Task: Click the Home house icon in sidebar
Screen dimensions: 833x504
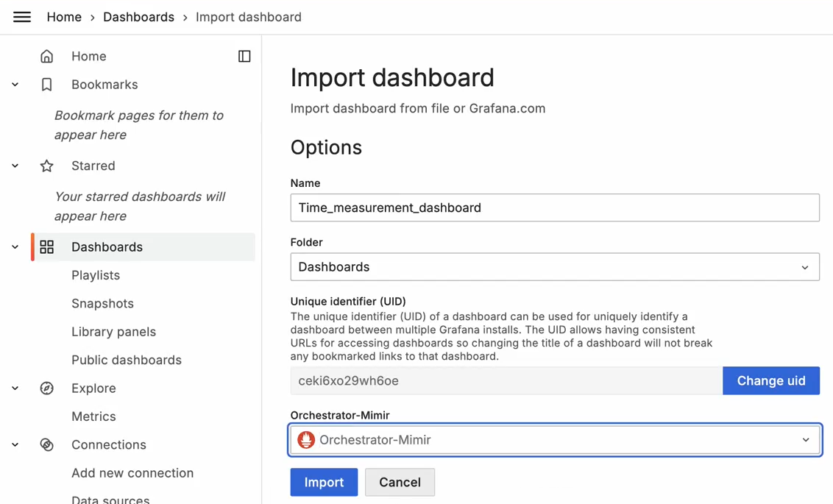Action: tap(46, 56)
